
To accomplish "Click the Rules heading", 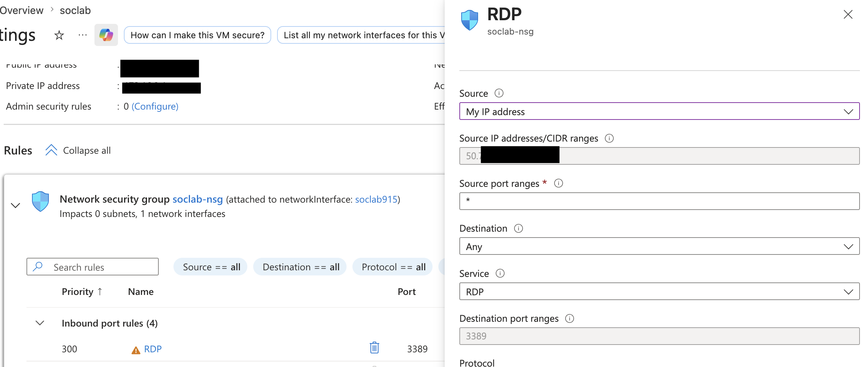I will tap(18, 150).
